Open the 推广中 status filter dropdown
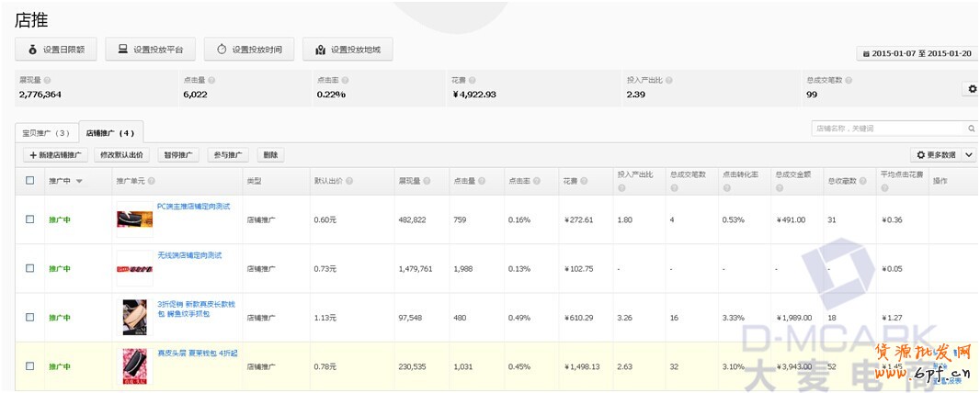The image size is (980, 393). pos(79,181)
